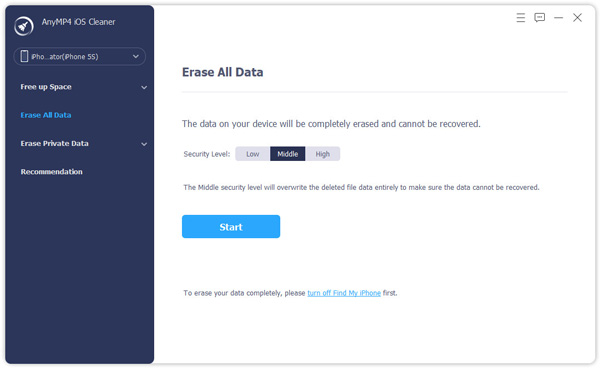Open the hamburger menu icon
600x368 pixels.
click(520, 18)
